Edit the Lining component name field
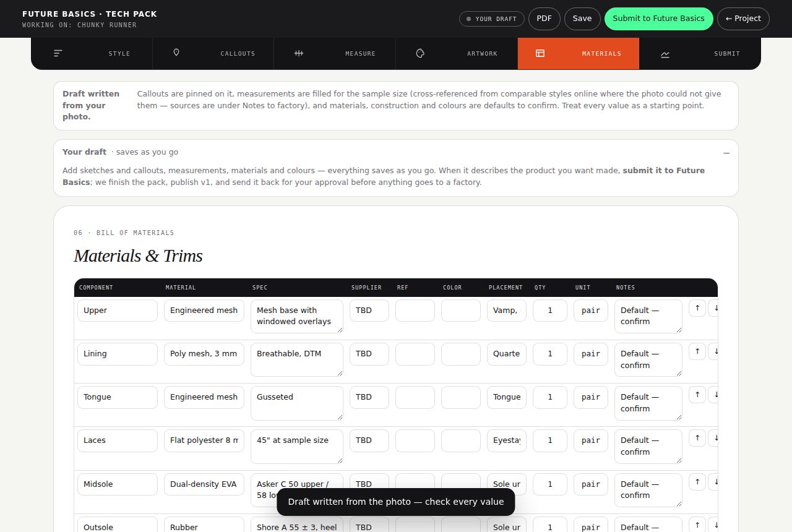 tap(118, 354)
